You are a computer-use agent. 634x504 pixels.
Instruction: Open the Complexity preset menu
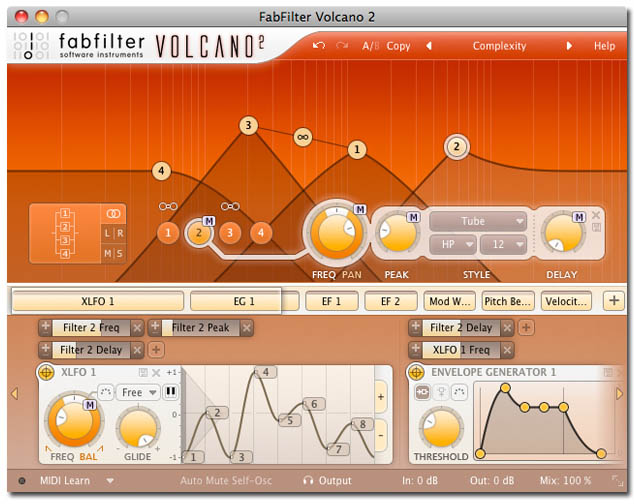499,46
